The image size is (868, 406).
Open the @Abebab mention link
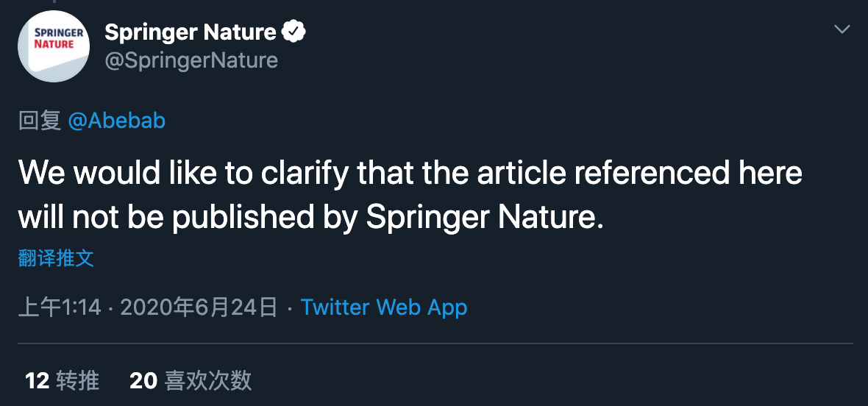pos(116,121)
